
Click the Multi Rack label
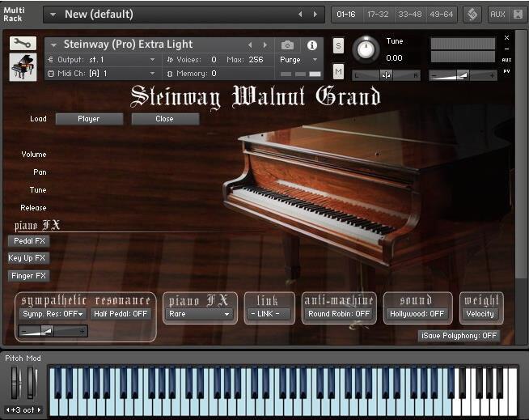pyautogui.click(x=14, y=15)
